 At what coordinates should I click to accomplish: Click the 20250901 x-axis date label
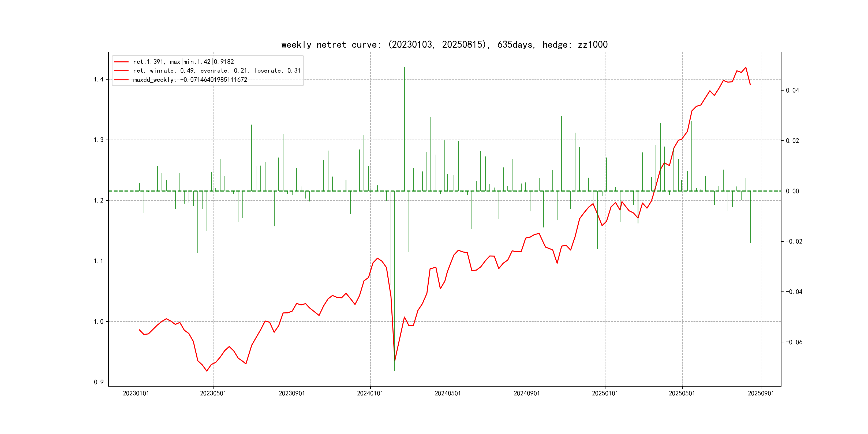(761, 393)
